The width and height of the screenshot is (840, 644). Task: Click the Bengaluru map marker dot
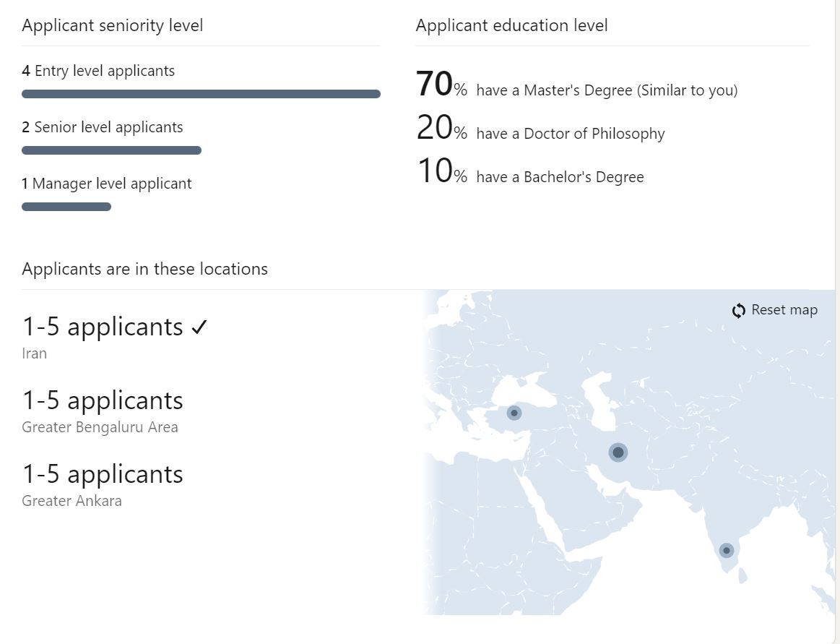(x=727, y=551)
